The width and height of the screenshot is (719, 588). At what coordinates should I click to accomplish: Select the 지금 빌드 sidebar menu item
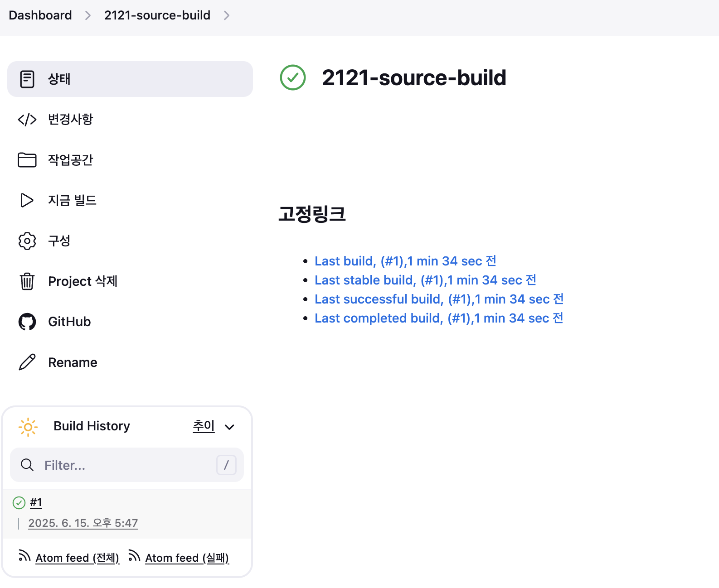tap(130, 200)
